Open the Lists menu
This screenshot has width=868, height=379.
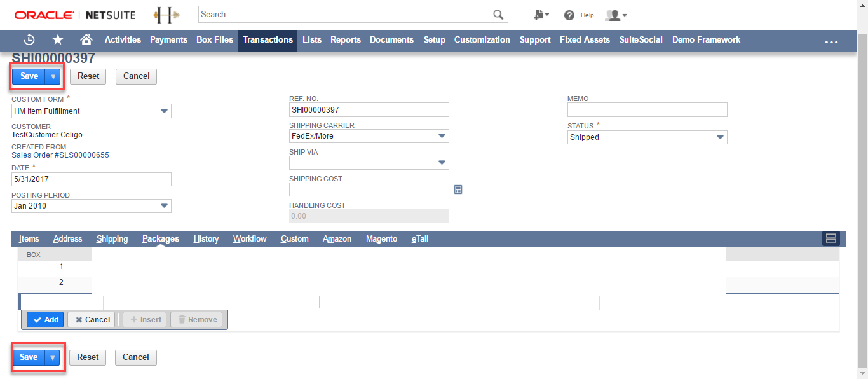[x=312, y=39]
